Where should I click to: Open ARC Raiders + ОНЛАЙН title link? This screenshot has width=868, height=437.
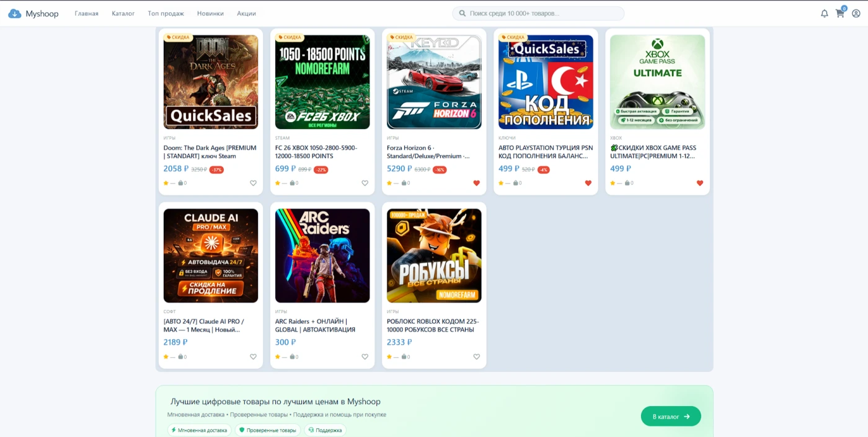click(316, 325)
